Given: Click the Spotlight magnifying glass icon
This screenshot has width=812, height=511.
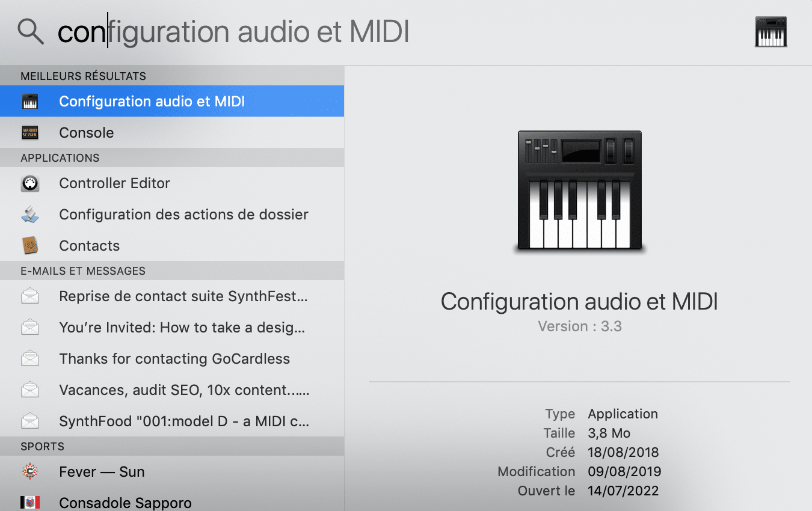Looking at the screenshot, I should [31, 31].
